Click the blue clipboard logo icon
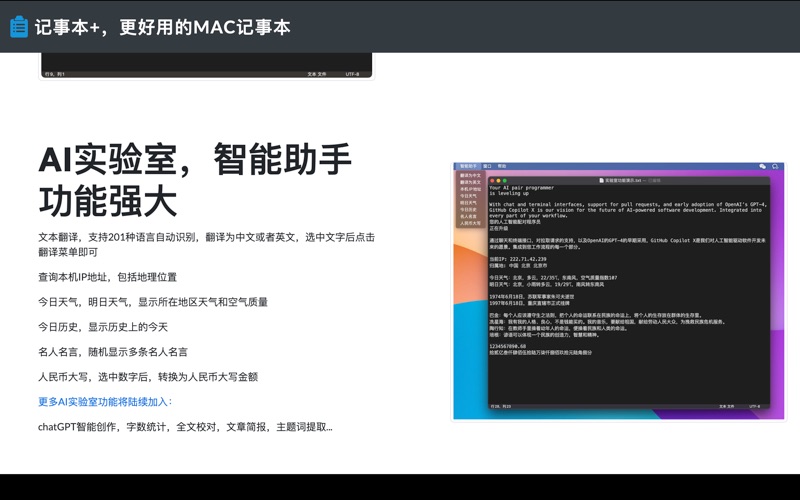This screenshot has width=800, height=500. coord(19,27)
